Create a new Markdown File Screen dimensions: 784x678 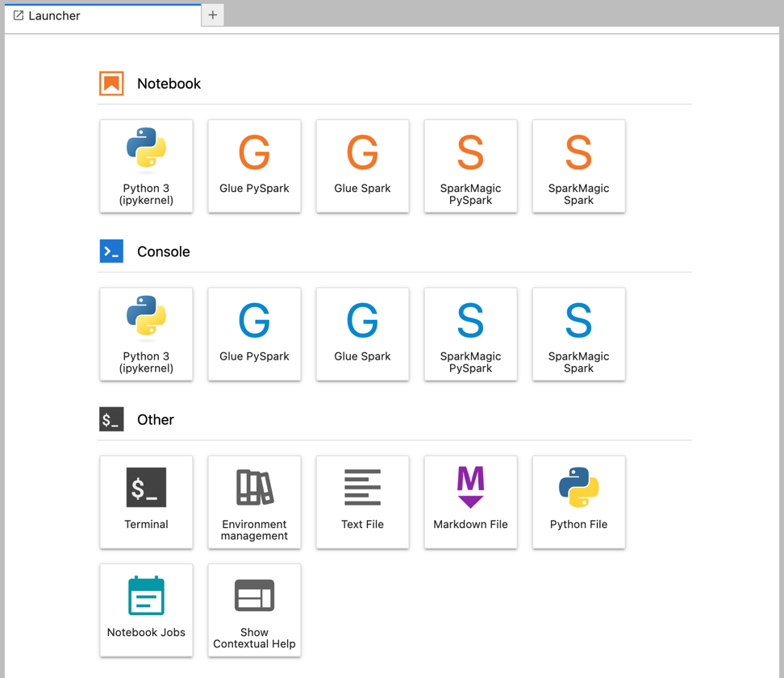pos(470,502)
